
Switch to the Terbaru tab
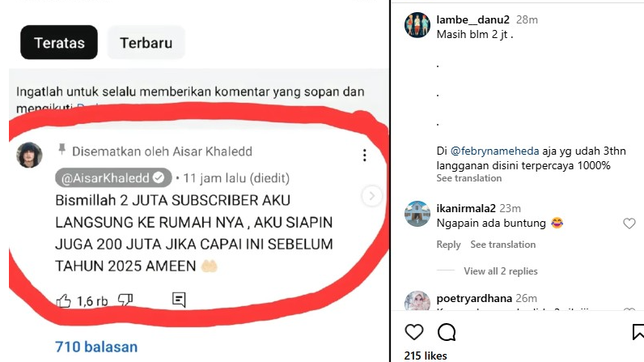pyautogui.click(x=146, y=42)
